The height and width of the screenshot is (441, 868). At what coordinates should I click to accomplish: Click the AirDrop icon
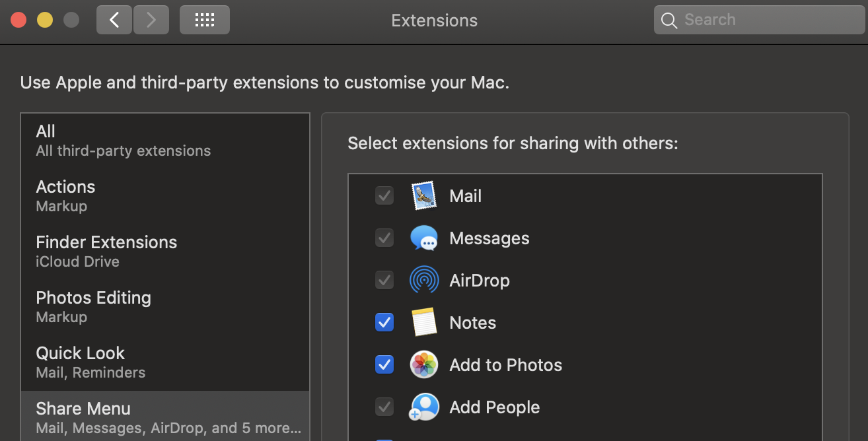click(x=424, y=281)
